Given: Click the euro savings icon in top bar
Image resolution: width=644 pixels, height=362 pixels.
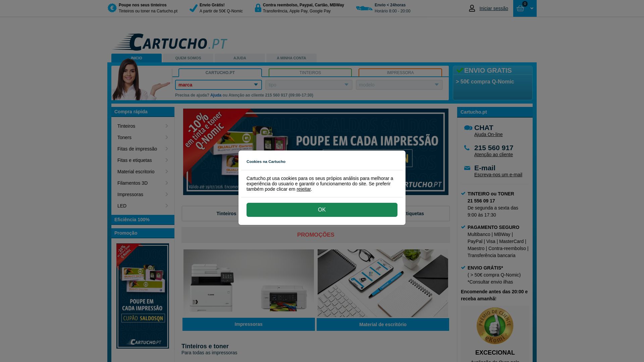Looking at the screenshot, I should tap(112, 8).
